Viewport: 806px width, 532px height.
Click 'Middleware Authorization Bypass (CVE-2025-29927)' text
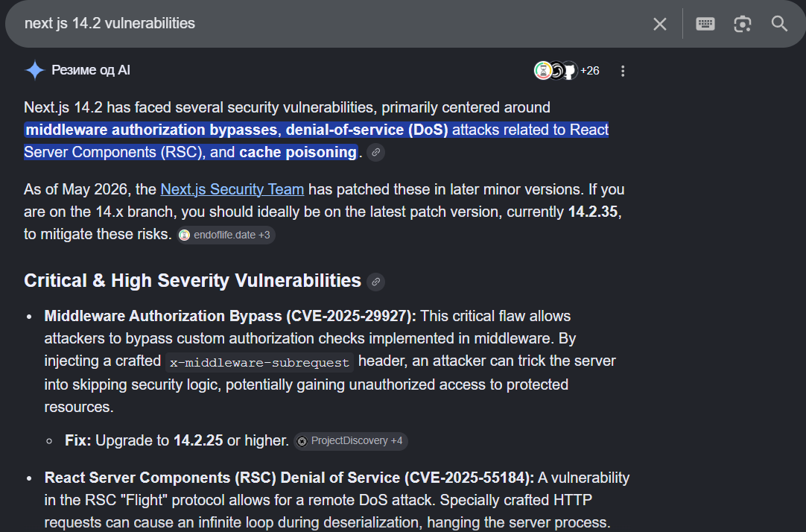pos(229,316)
